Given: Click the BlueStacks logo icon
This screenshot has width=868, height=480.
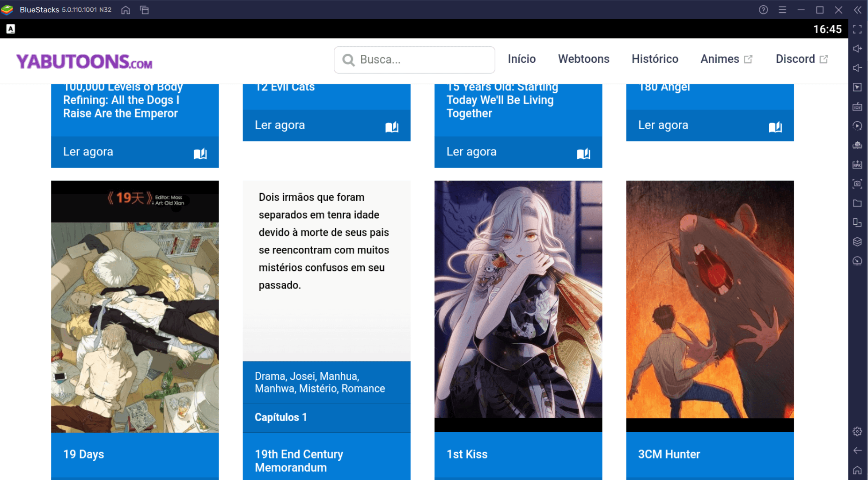Looking at the screenshot, I should pos(7,10).
